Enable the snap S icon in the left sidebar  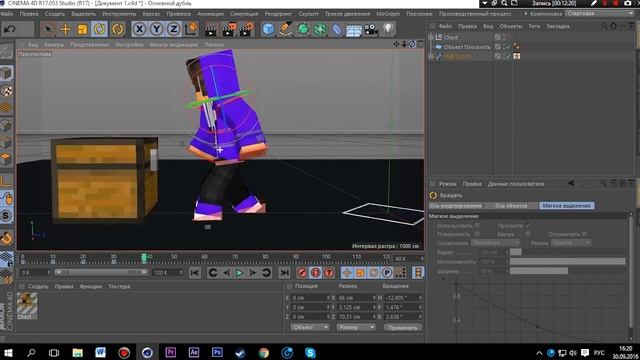pos(6,216)
